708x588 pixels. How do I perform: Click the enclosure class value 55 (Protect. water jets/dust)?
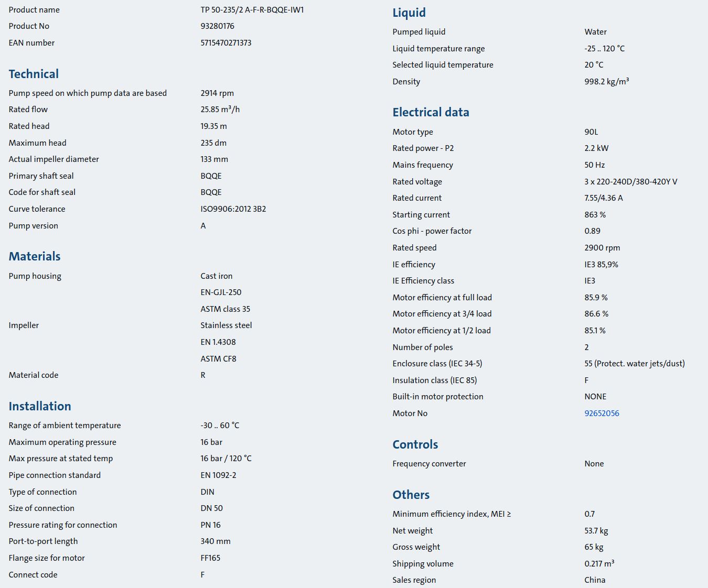pos(634,363)
